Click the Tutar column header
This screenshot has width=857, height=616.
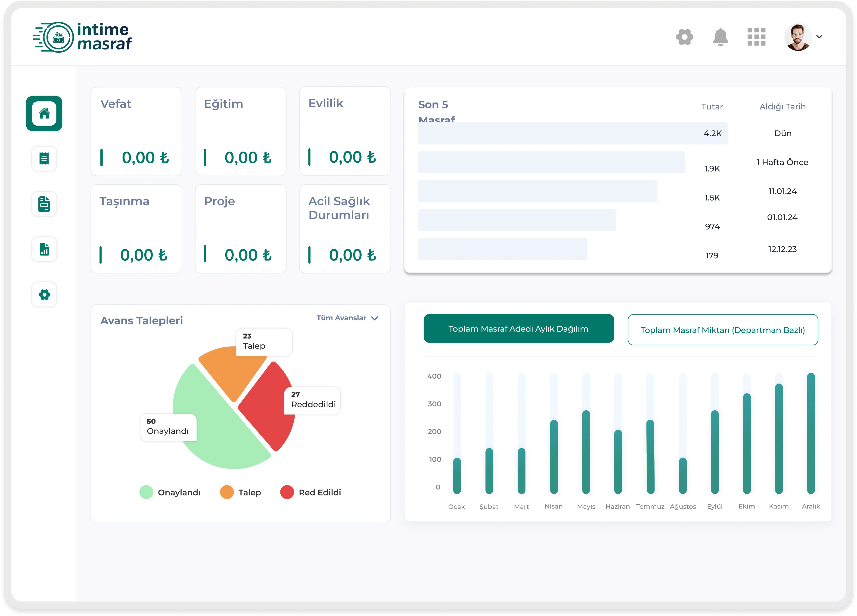(712, 106)
